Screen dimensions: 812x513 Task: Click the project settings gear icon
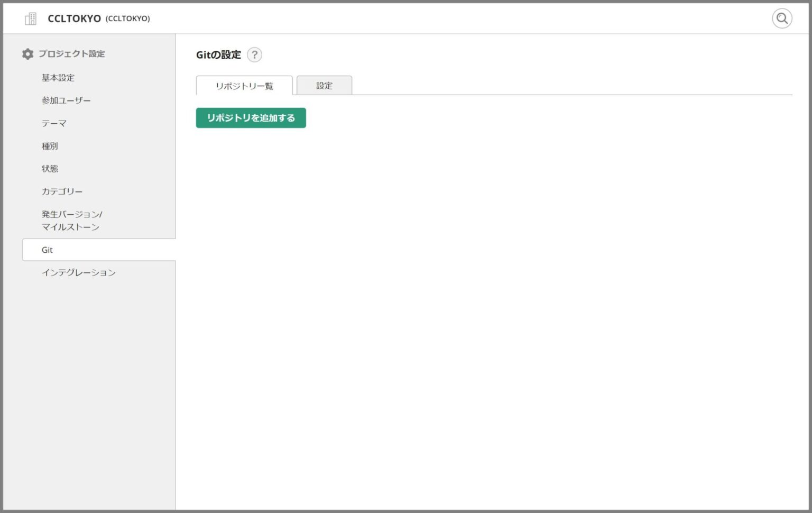pos(27,53)
